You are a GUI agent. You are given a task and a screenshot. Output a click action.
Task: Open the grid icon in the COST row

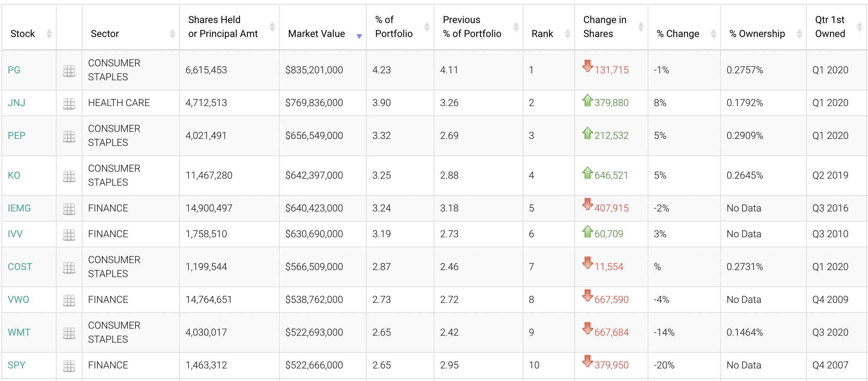[x=69, y=268]
